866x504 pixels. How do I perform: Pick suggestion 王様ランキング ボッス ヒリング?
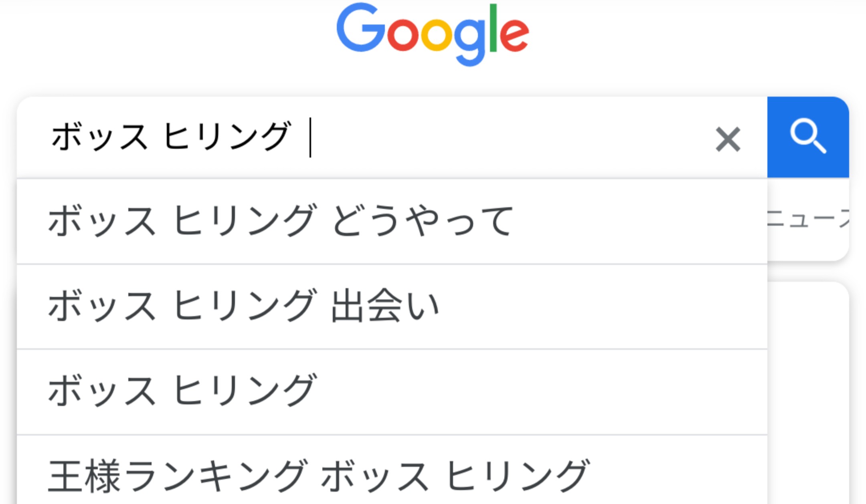click(319, 475)
